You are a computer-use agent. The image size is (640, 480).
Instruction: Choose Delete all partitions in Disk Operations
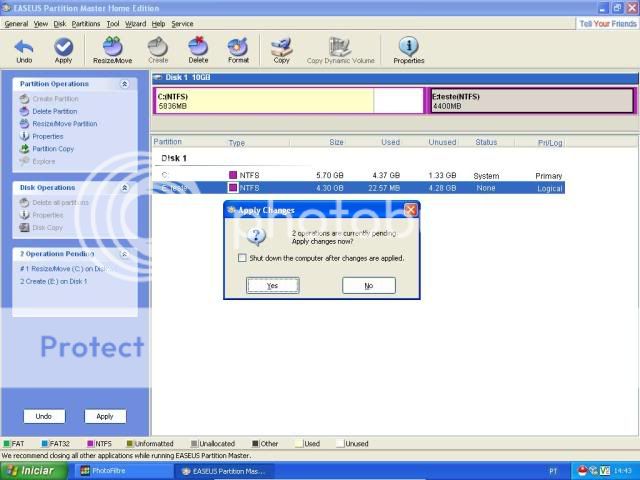54,202
